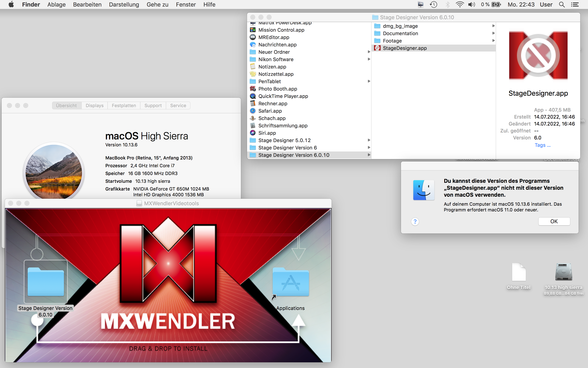Expand Neuer Ordner folder arrow
The width and height of the screenshot is (588, 368).
tap(369, 52)
